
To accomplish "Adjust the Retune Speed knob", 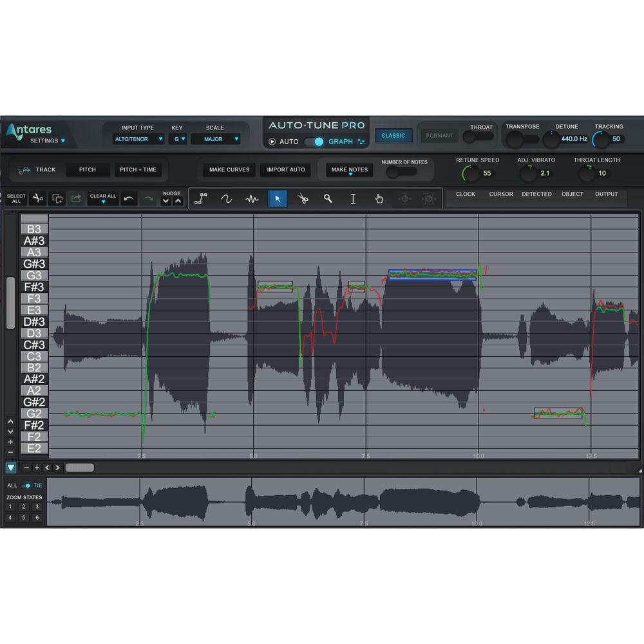I will coord(471,172).
